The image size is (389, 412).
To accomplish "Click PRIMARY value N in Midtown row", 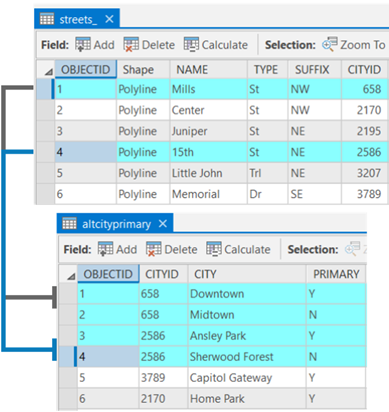I will tap(336, 315).
